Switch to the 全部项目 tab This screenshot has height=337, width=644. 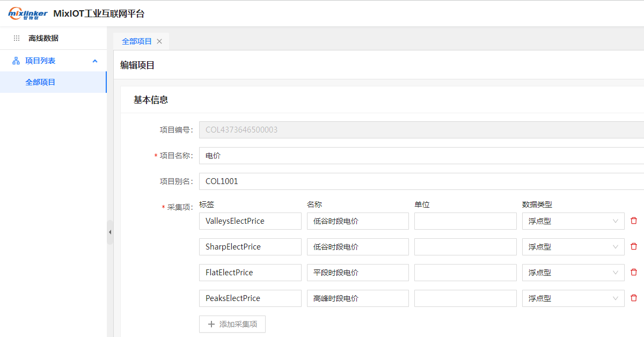pyautogui.click(x=137, y=41)
